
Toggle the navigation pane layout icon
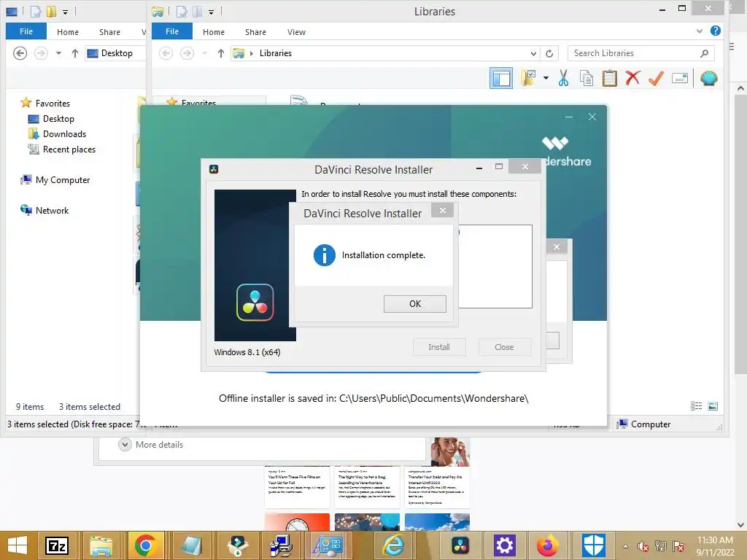[x=501, y=78]
